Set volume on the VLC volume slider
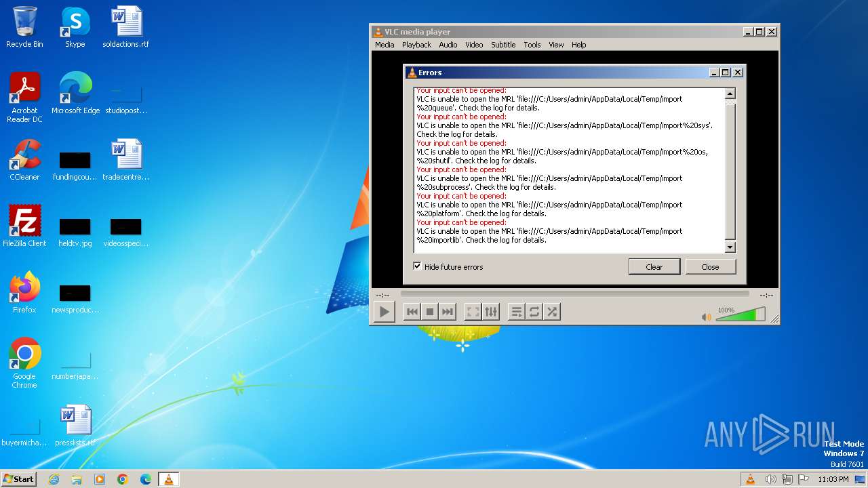The height and width of the screenshot is (488, 868). pos(741,314)
